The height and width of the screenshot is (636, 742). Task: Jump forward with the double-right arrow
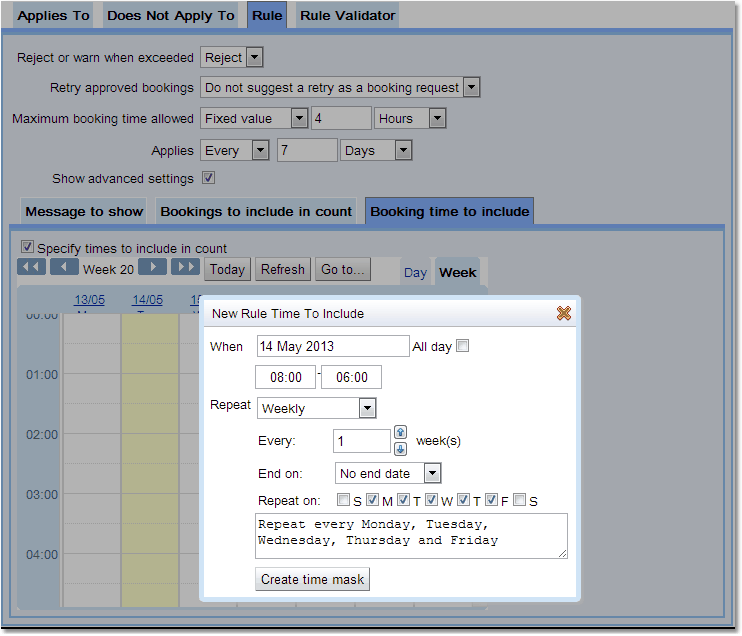185,268
